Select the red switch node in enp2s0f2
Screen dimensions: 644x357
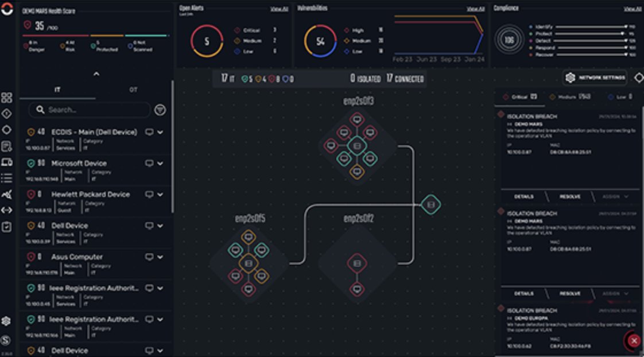[x=357, y=263]
